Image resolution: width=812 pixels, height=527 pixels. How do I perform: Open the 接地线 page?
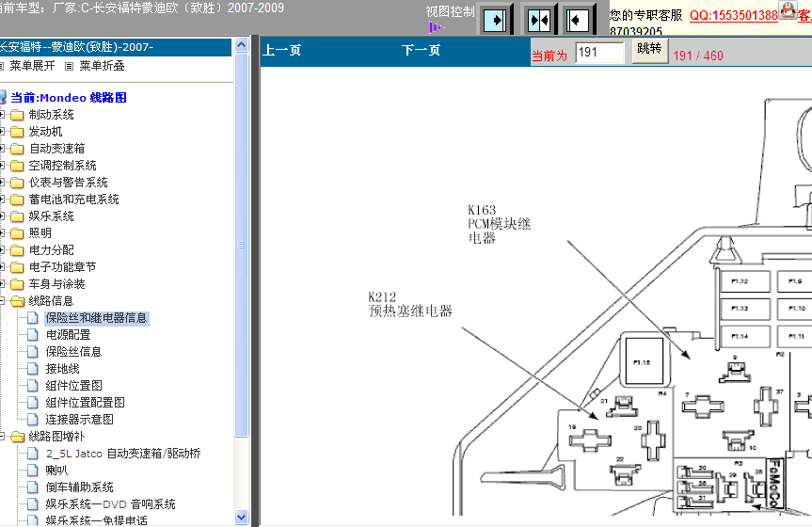point(63,369)
